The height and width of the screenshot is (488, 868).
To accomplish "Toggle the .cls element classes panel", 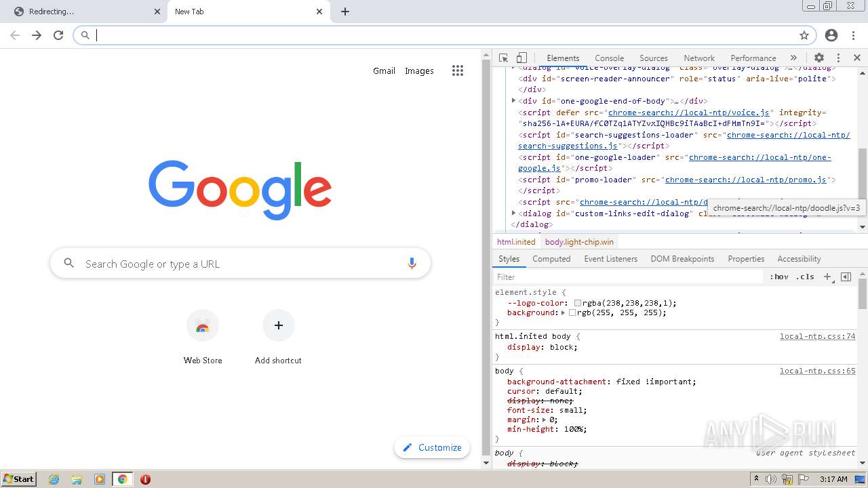I will point(805,277).
